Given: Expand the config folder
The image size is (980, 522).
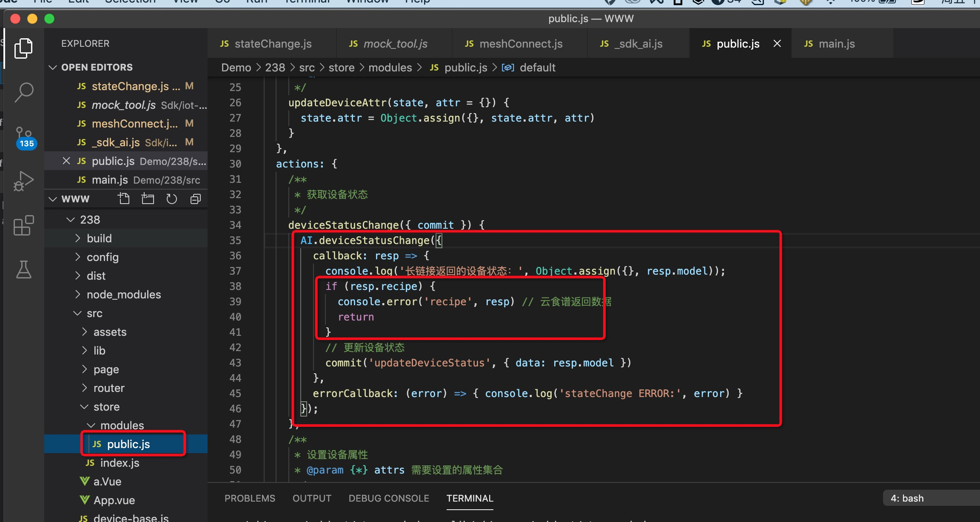Looking at the screenshot, I should pos(77,257).
